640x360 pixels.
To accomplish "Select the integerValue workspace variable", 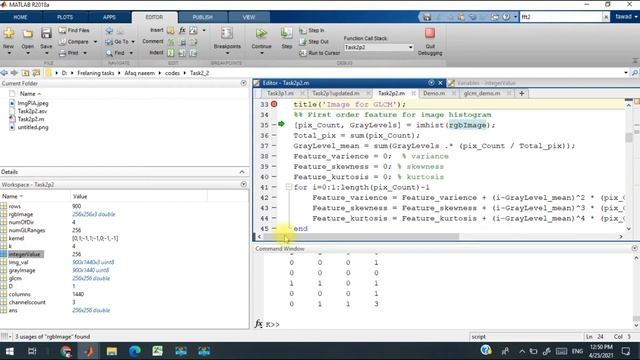I will 24,254.
